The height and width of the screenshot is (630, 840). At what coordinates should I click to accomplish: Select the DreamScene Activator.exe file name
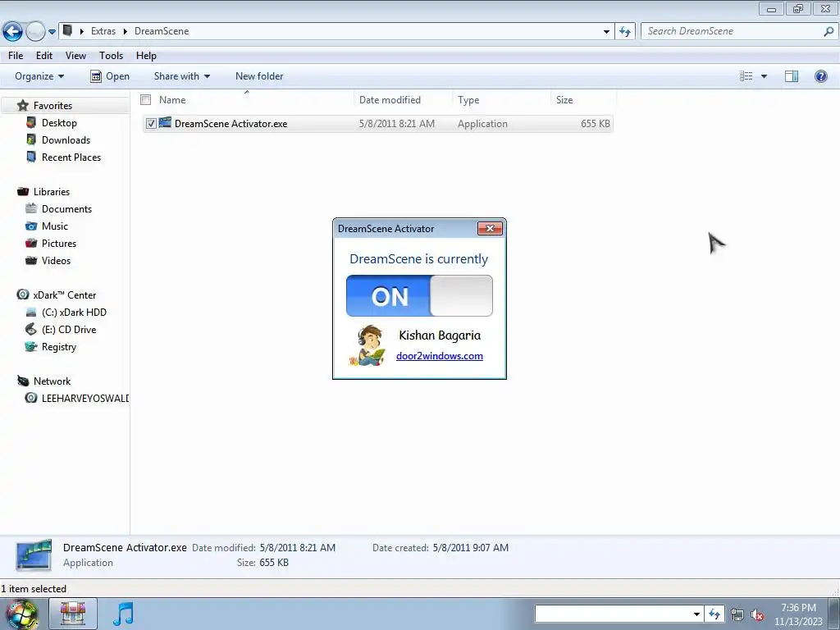231,124
